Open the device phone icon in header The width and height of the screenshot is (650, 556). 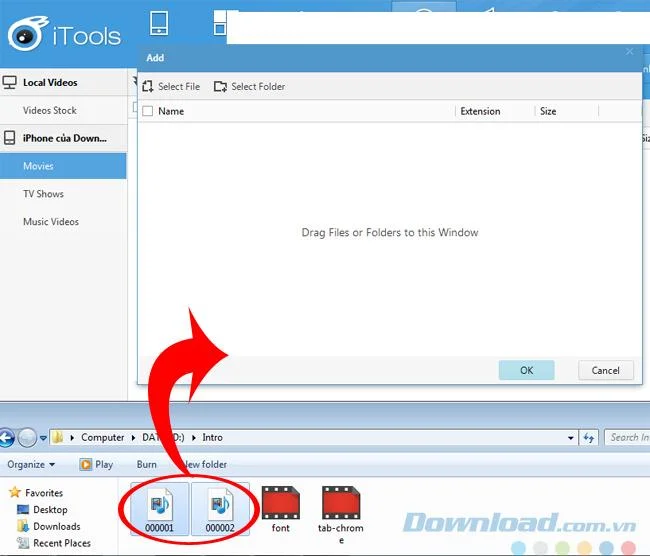pos(159,23)
